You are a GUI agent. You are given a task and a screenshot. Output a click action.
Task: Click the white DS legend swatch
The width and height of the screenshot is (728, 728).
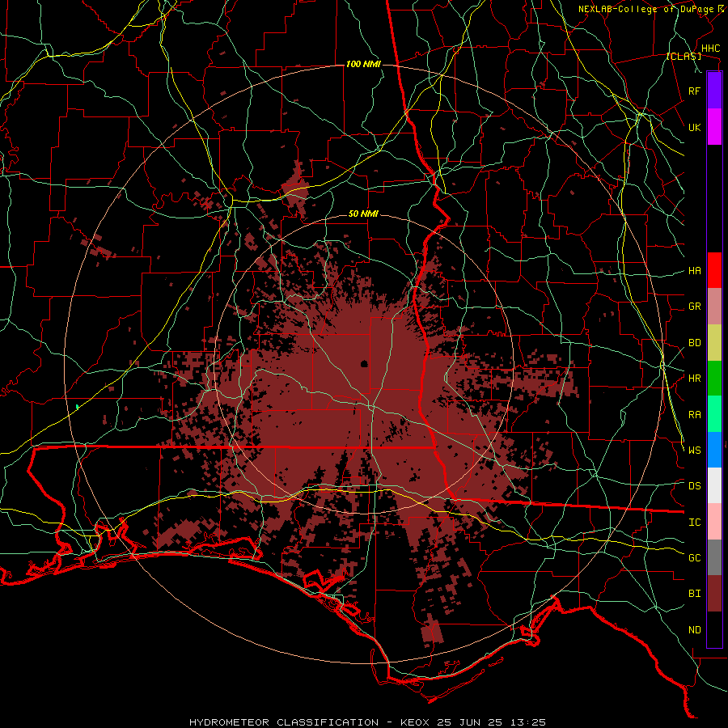(x=714, y=485)
